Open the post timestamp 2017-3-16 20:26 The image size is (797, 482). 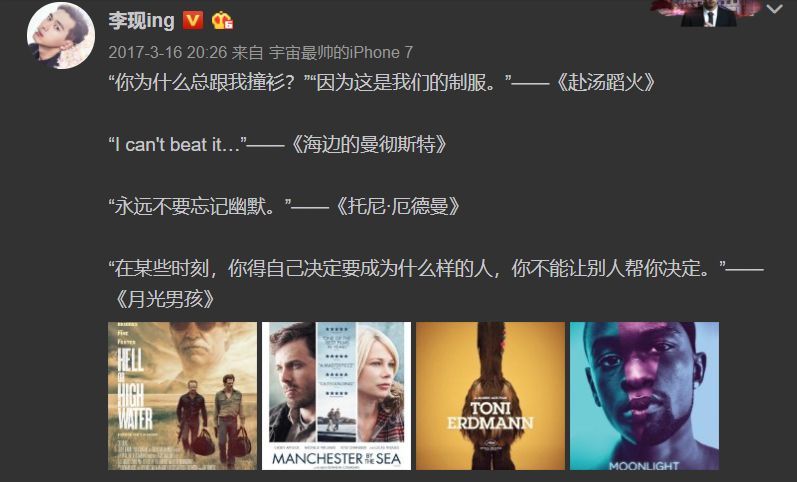pos(168,52)
